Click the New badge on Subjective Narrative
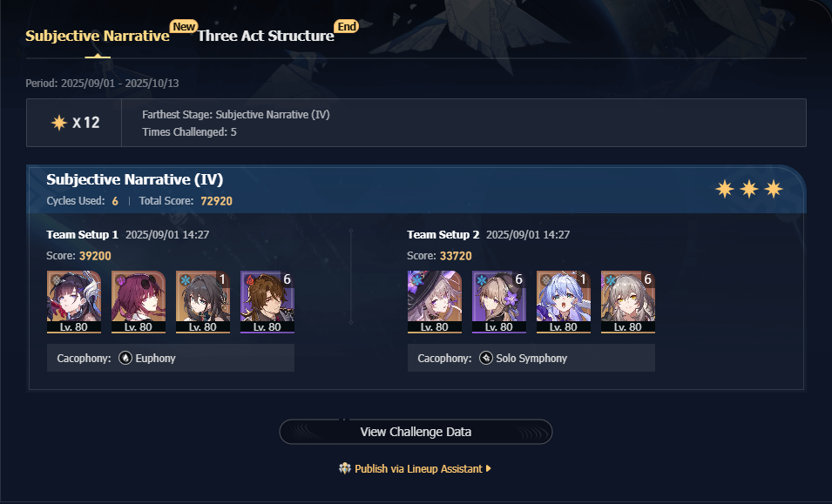 point(184,26)
